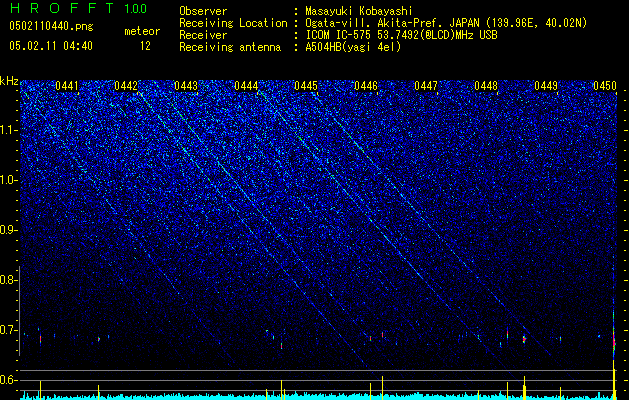Click the 0442 time marker

pyautogui.click(x=126, y=86)
